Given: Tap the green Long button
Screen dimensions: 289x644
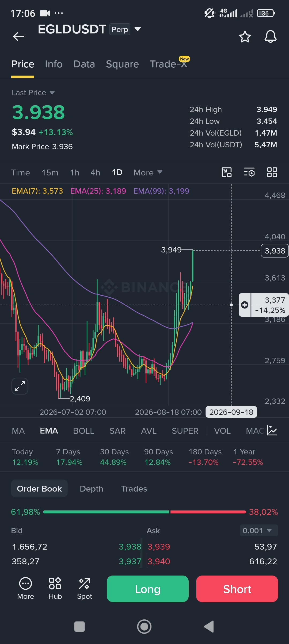Looking at the screenshot, I should (x=148, y=589).
